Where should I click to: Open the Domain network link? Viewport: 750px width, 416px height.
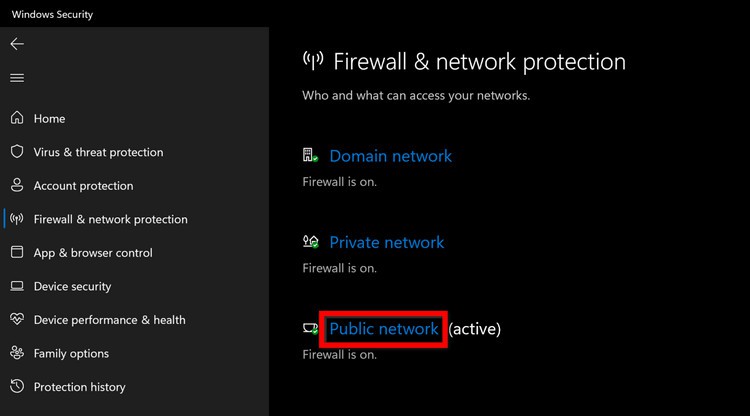point(390,156)
